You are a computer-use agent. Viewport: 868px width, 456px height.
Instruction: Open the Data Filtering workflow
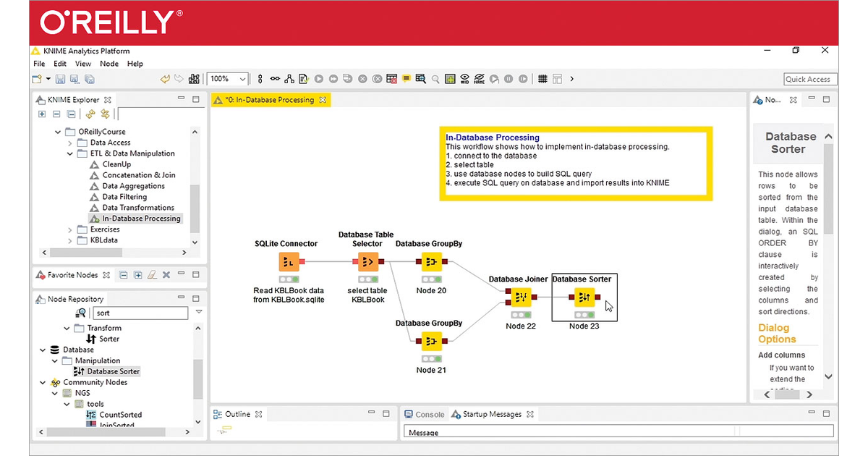pyautogui.click(x=124, y=197)
